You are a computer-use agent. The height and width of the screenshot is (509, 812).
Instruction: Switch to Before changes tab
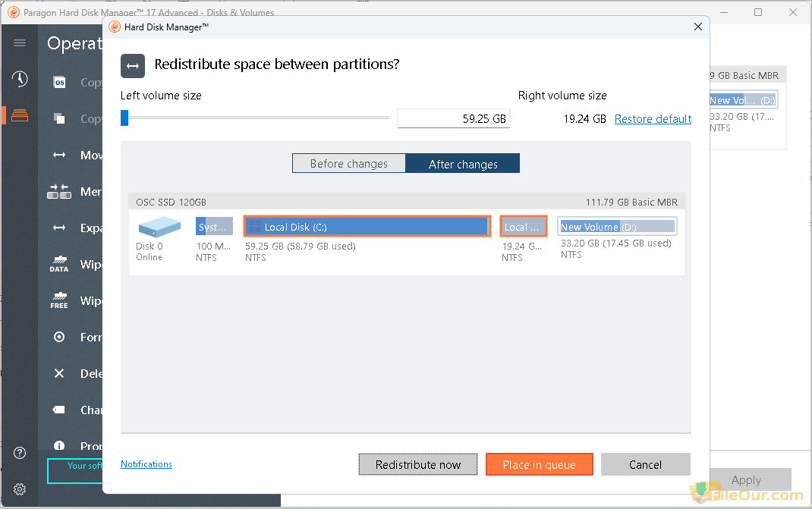pyautogui.click(x=348, y=164)
